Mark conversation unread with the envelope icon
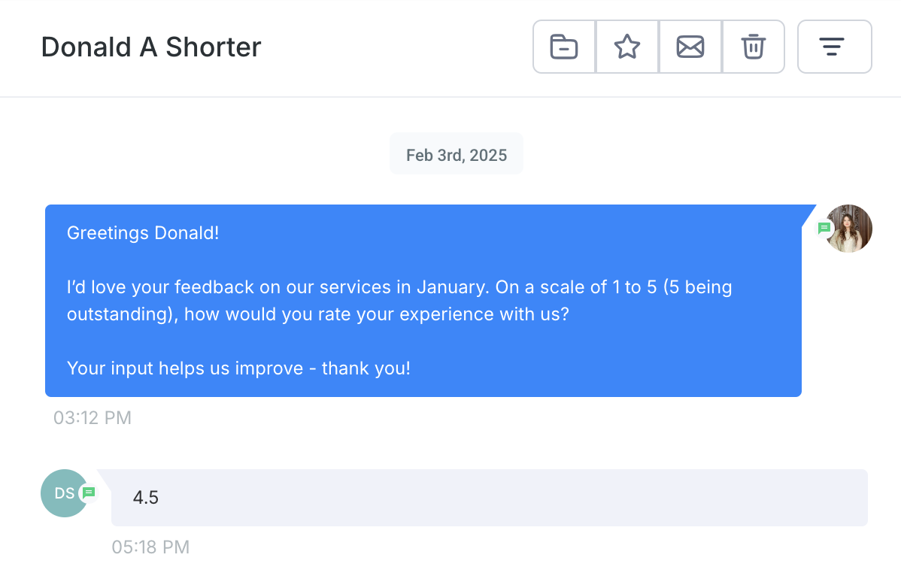This screenshot has height=588, width=901. pyautogui.click(x=690, y=47)
